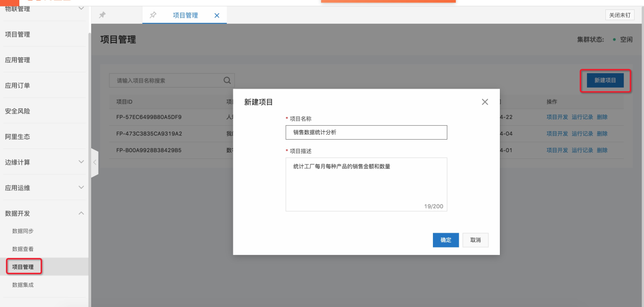Click the pin icon in the 项目管理 tab

point(154,15)
